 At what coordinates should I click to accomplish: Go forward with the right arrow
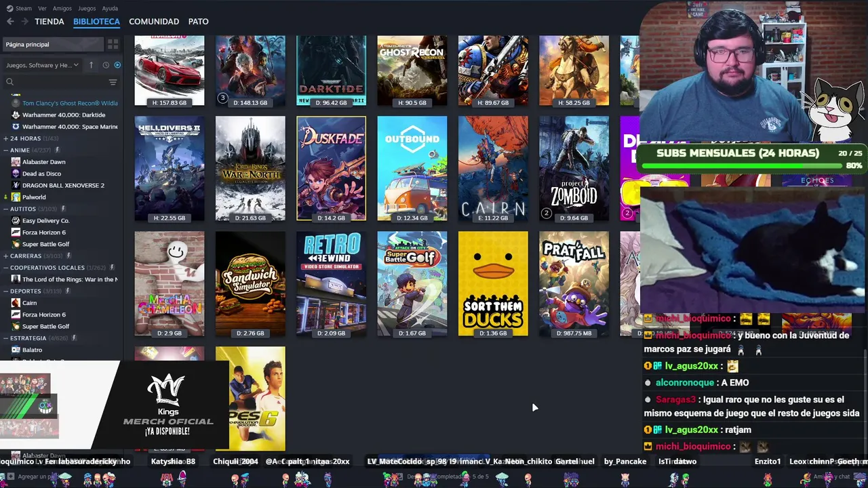point(24,22)
